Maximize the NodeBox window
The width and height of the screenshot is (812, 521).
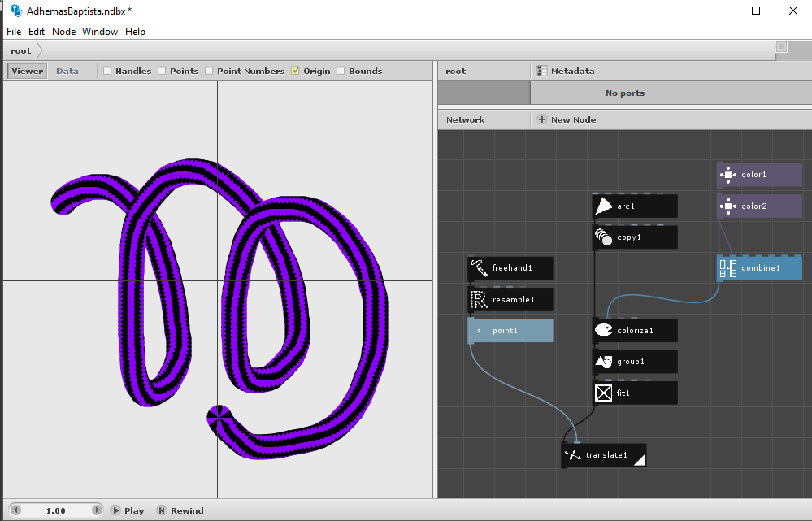(756, 11)
